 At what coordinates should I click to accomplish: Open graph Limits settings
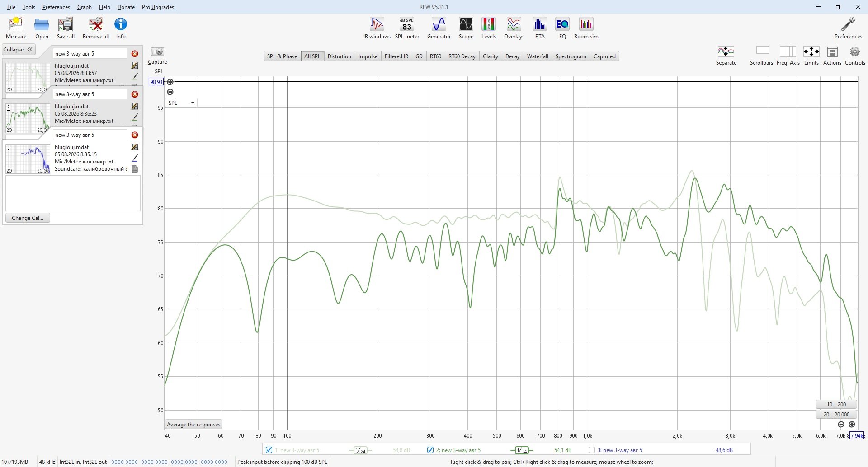811,56
